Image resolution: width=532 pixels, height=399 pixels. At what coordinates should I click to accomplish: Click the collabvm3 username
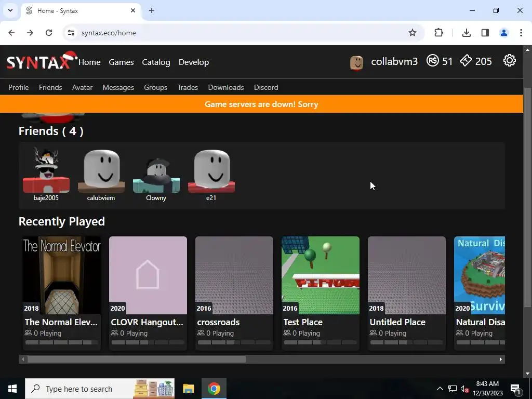394,61
